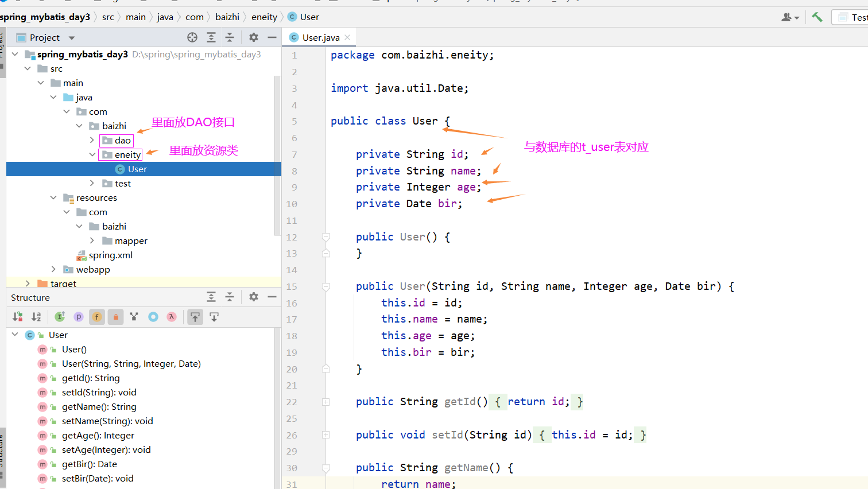Open the user account dropdown icon
Screen dimensions: 868x489
pos(790,17)
